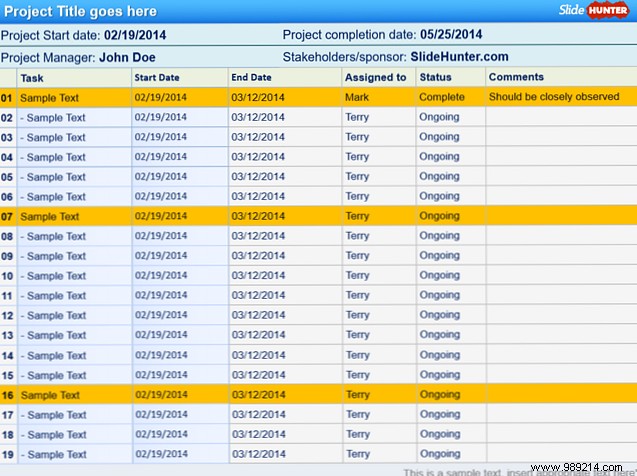The width and height of the screenshot is (637, 476).
Task: Click the 'Should be closely observed' comment
Action: click(x=553, y=98)
